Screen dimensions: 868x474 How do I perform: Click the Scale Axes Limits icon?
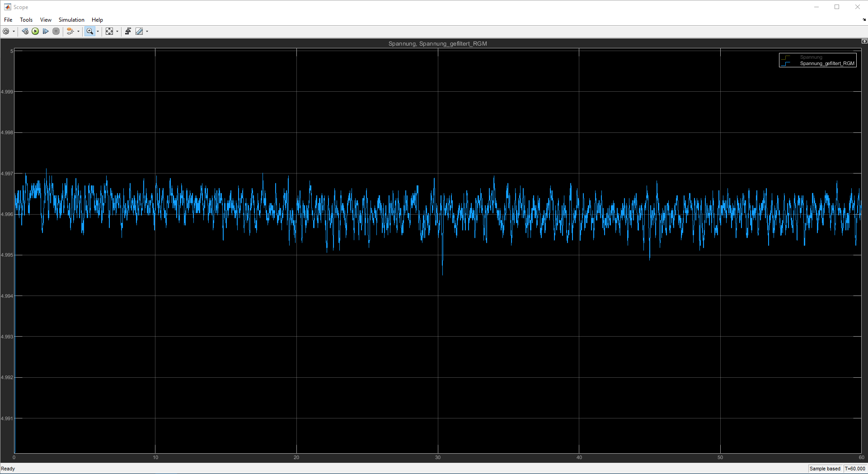109,31
